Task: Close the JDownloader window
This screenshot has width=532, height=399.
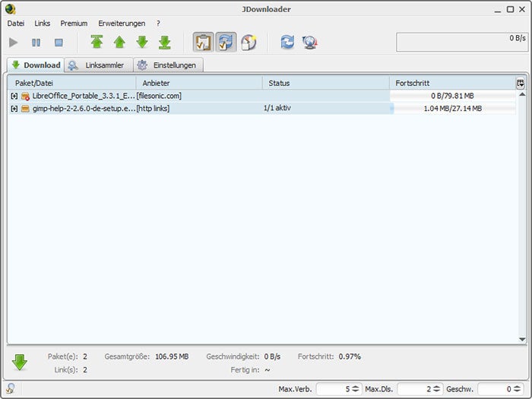Action: click(522, 9)
